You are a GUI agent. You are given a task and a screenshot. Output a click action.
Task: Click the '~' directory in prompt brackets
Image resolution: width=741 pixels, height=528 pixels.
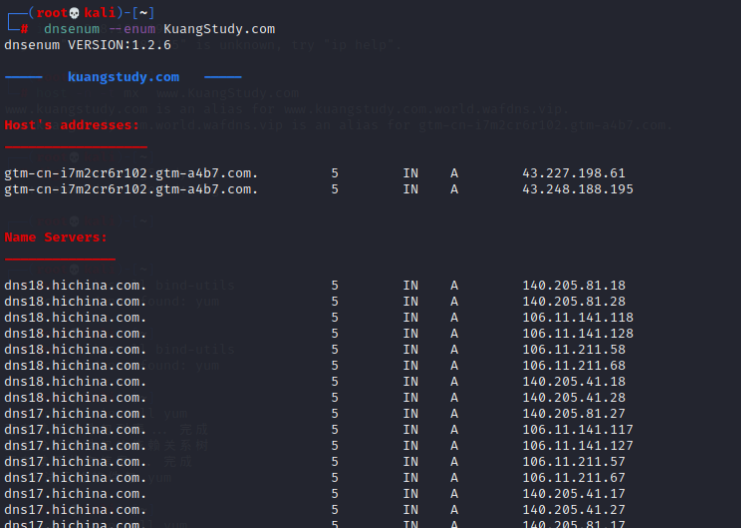[143, 13]
